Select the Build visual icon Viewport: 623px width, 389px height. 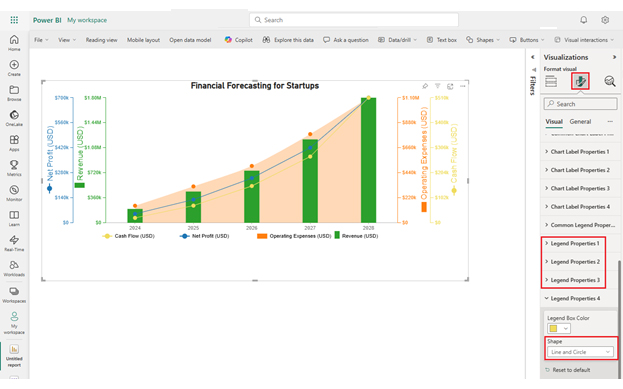551,81
